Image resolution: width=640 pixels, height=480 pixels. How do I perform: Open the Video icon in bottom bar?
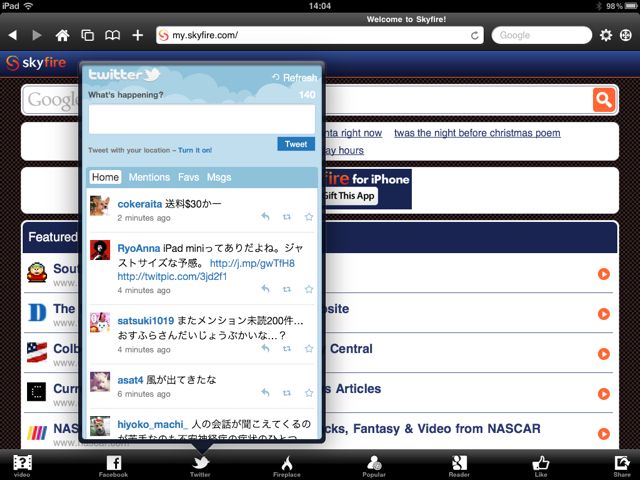tap(22, 466)
